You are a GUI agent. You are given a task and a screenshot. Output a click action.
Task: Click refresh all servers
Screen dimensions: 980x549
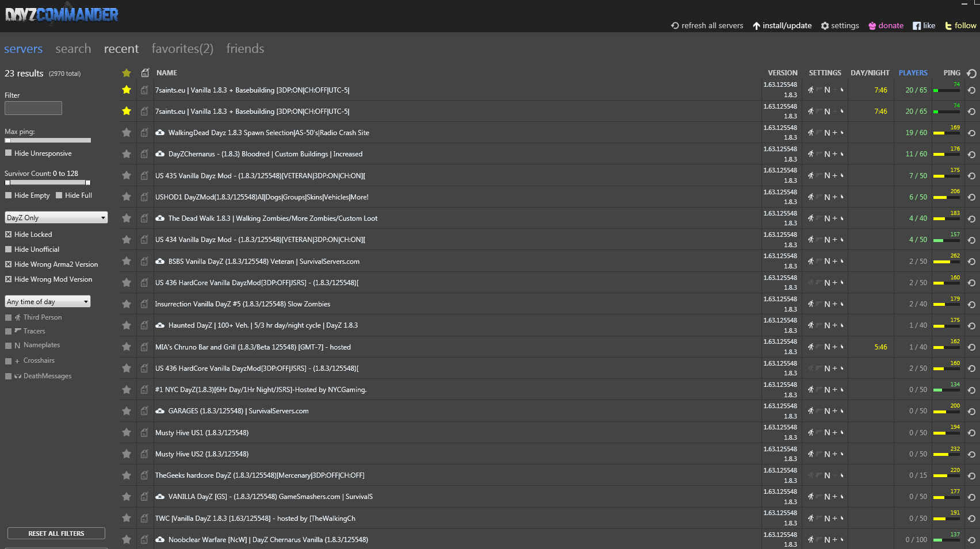pos(707,26)
